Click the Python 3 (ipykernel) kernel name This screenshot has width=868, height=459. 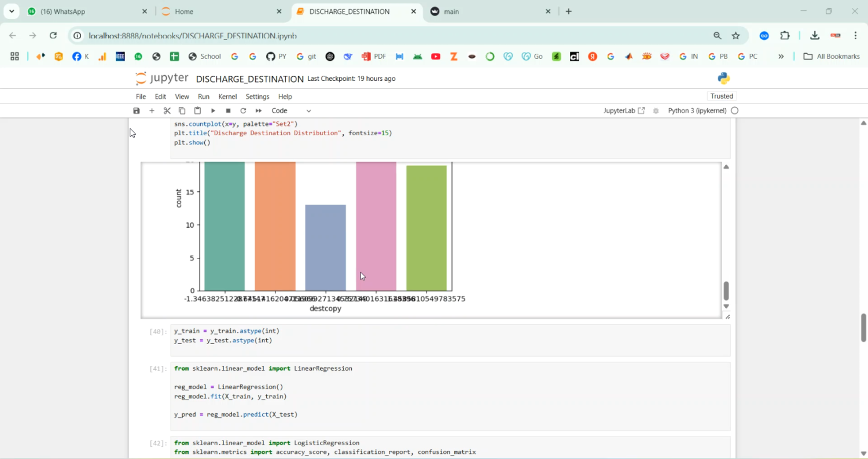click(x=697, y=110)
